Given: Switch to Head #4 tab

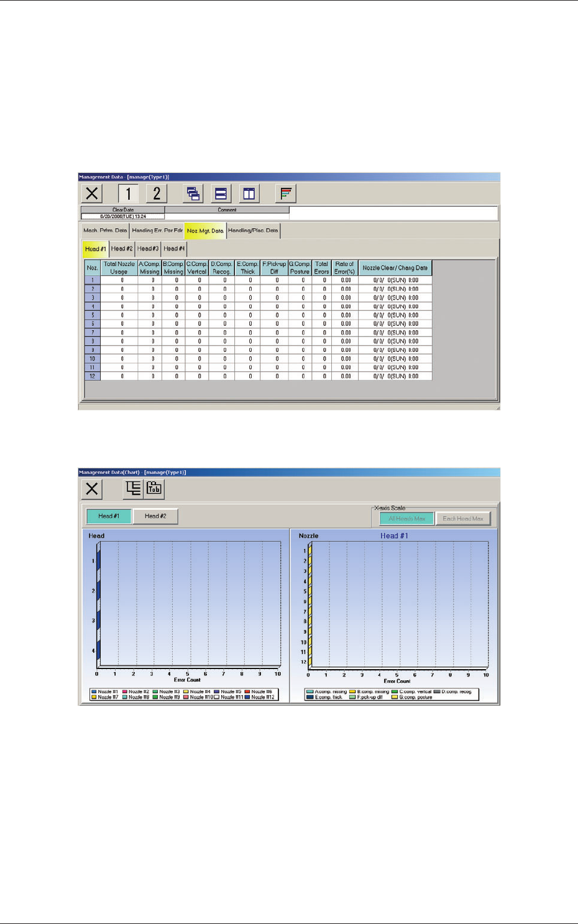Looking at the screenshot, I should tap(174, 249).
